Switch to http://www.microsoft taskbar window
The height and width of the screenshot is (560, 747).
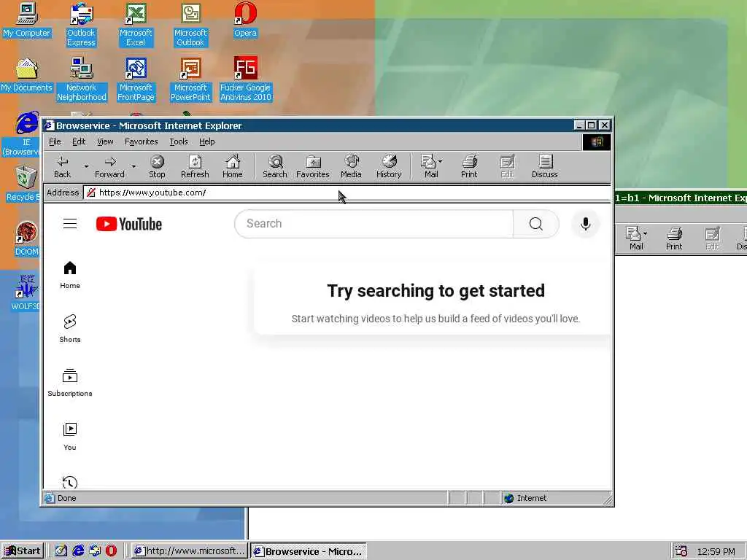coord(190,551)
